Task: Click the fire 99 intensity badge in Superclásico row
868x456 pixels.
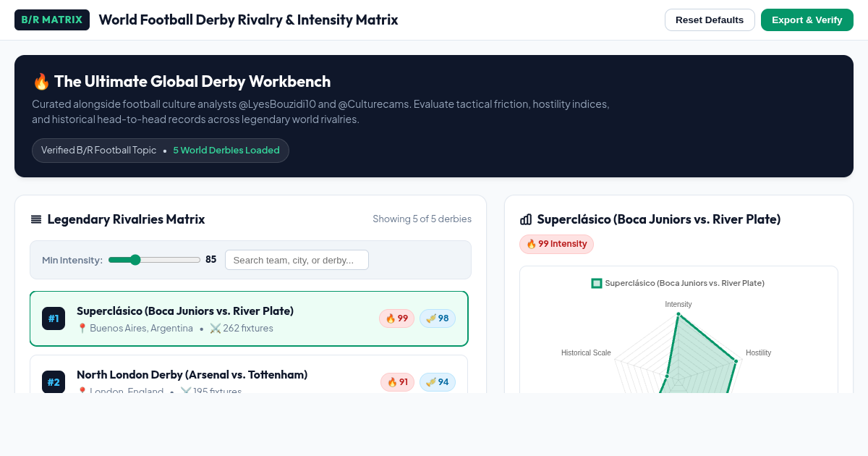Action: [396, 318]
